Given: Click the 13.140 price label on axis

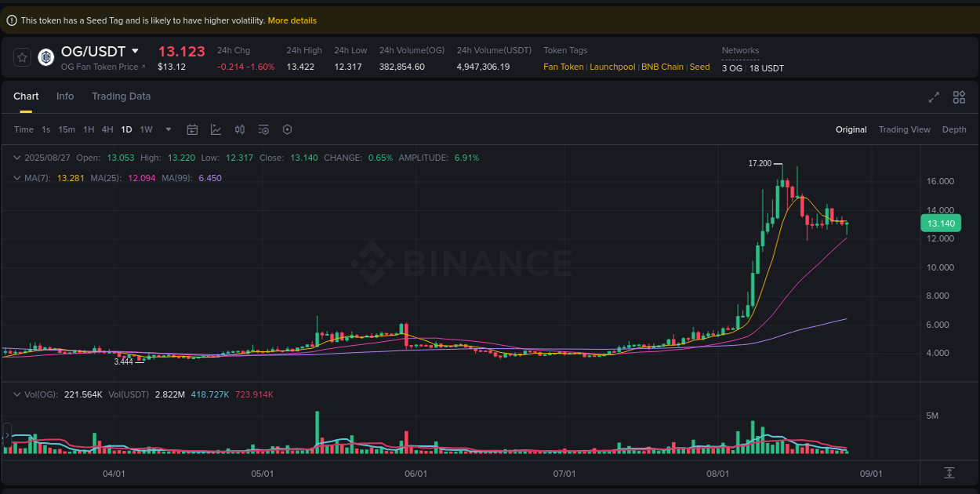Looking at the screenshot, I should click(941, 223).
